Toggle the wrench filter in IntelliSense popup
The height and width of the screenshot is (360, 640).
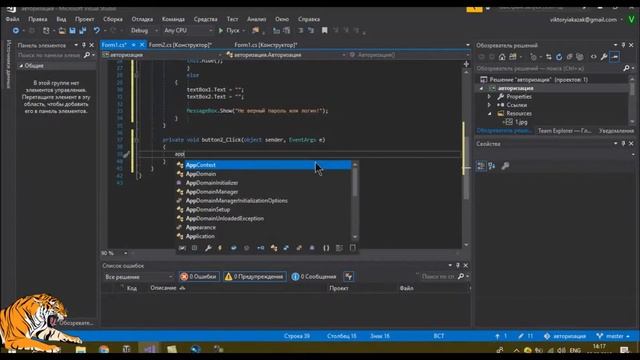208,248
